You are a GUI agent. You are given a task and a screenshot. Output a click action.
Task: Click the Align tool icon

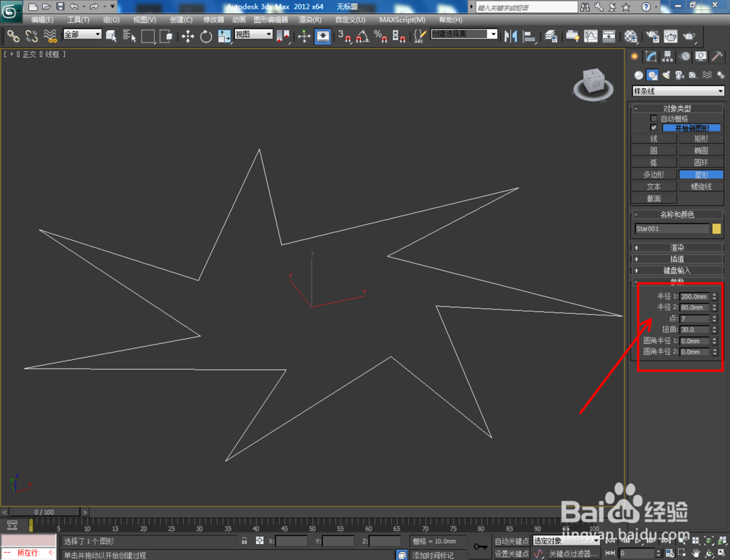[x=529, y=36]
